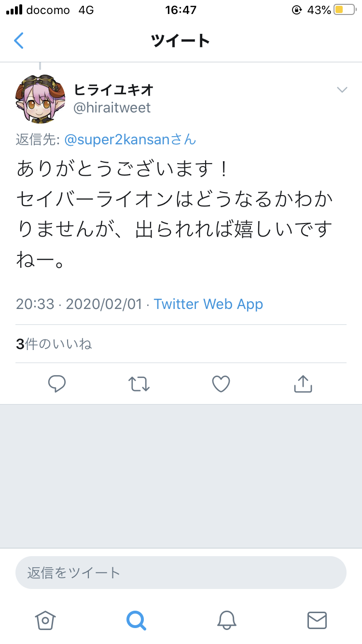View the 3件のいいね likes list
Screen dimensions: 362x644
(54, 344)
